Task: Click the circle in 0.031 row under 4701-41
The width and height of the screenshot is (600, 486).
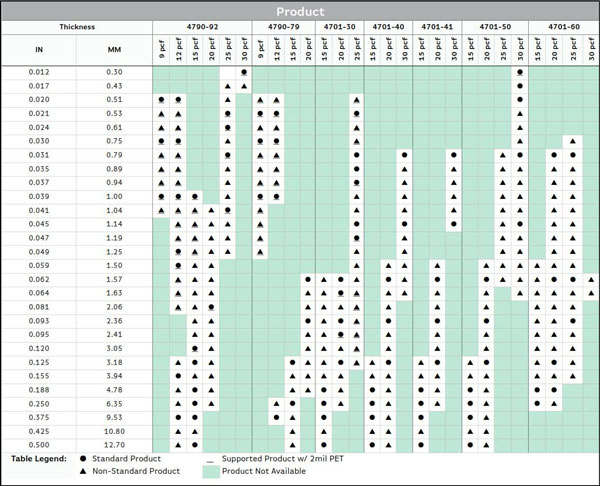Action: [x=454, y=155]
